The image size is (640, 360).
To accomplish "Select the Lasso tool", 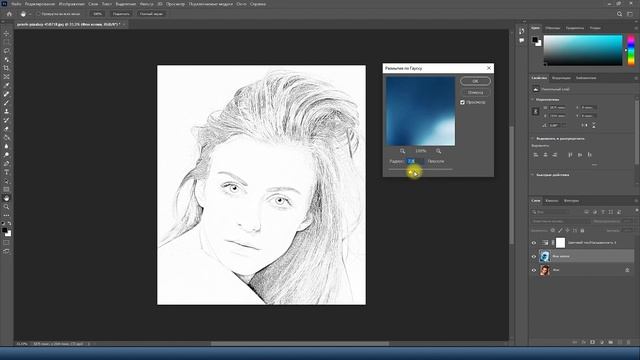I will coord(6,51).
